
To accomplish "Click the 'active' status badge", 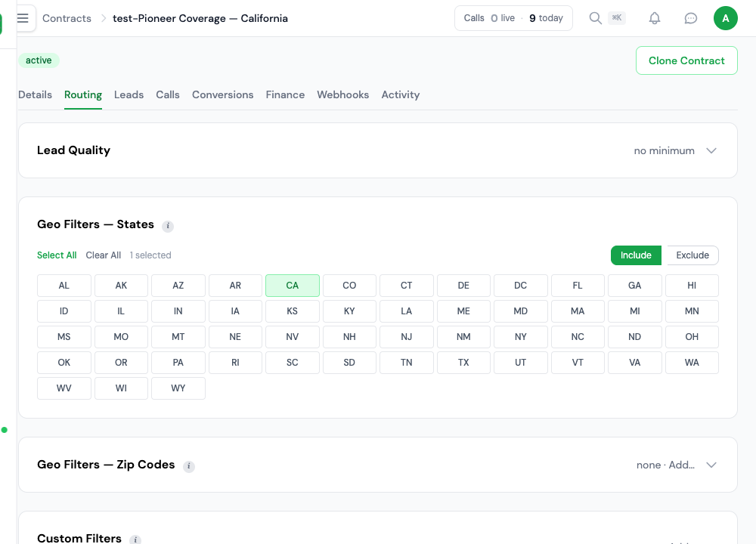I will point(39,60).
